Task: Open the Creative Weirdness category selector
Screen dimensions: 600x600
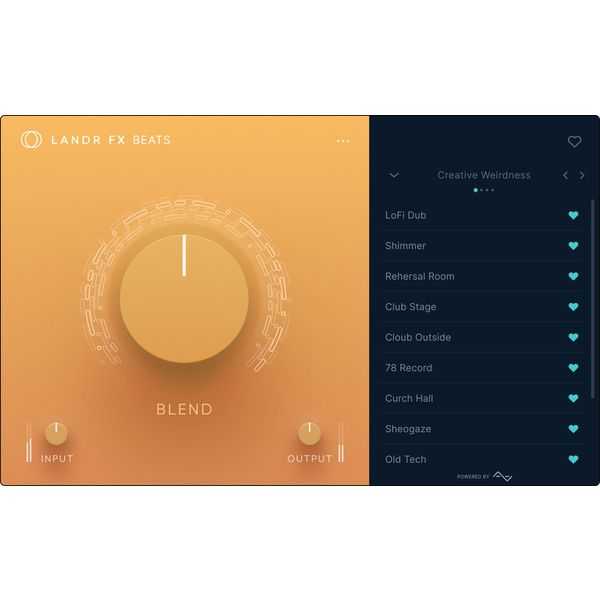Action: (x=484, y=175)
